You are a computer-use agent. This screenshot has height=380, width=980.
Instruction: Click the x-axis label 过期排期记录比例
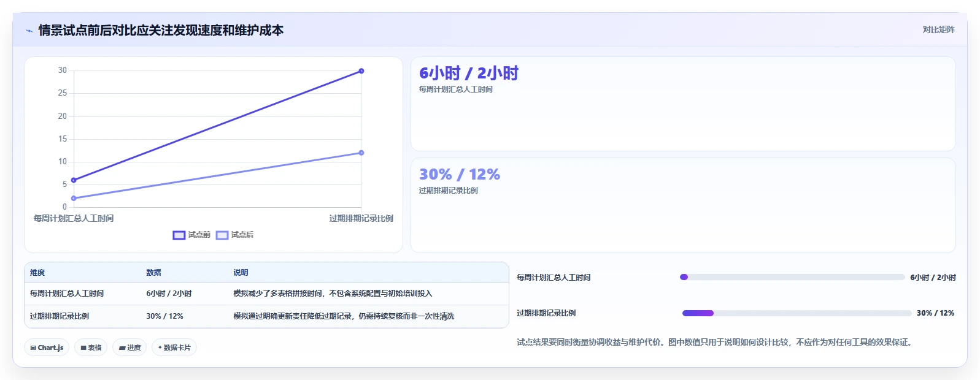click(x=361, y=218)
